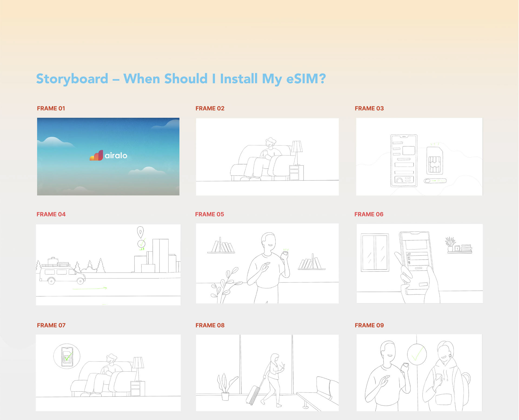Select the Frame 05 man with phone thumbnail
This screenshot has height=420, width=519.
tap(267, 263)
